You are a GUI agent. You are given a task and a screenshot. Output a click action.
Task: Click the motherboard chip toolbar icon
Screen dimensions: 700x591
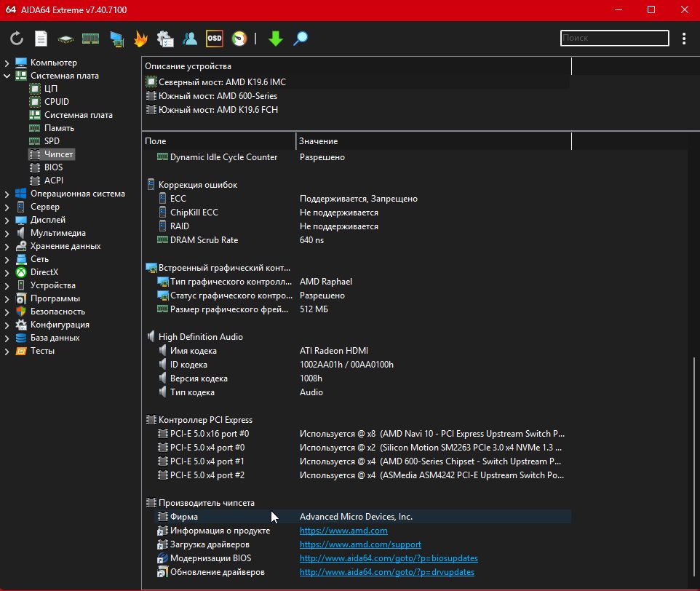pyautogui.click(x=65, y=39)
